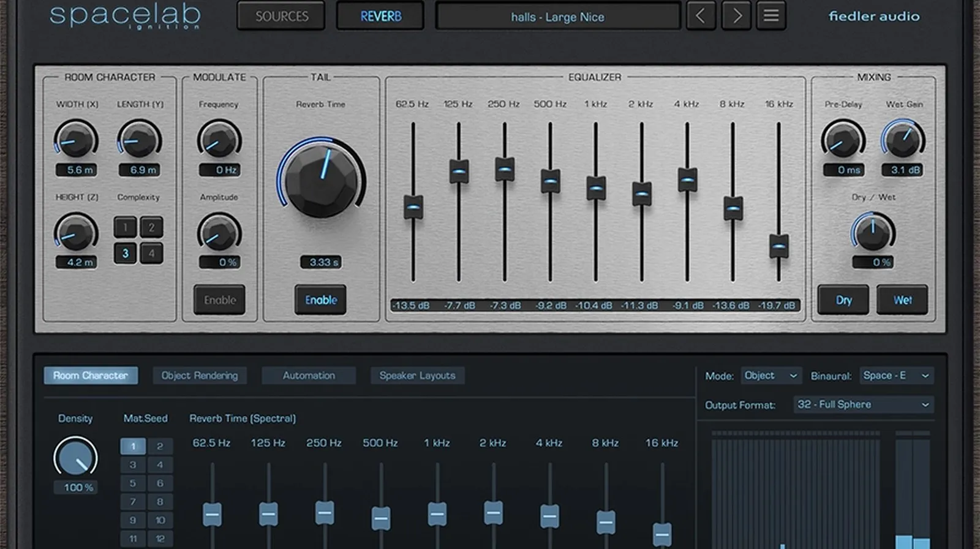The height and width of the screenshot is (549, 980).
Task: Open the Object Rendering tab
Action: click(x=200, y=376)
